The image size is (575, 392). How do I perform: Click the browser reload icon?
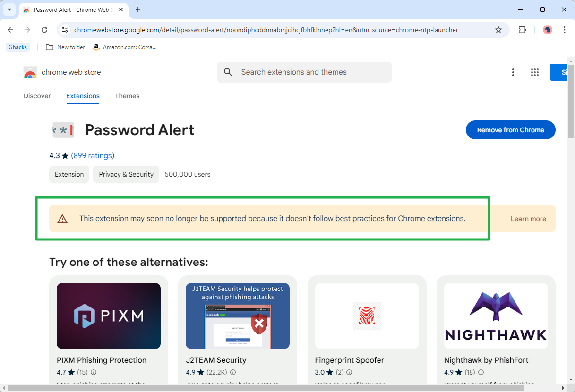[x=44, y=30]
